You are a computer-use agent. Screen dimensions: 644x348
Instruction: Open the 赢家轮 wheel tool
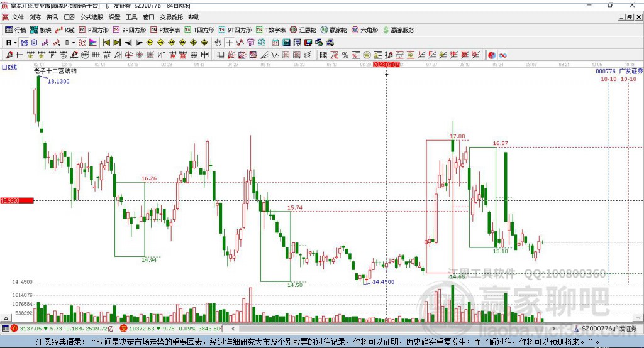coord(334,30)
